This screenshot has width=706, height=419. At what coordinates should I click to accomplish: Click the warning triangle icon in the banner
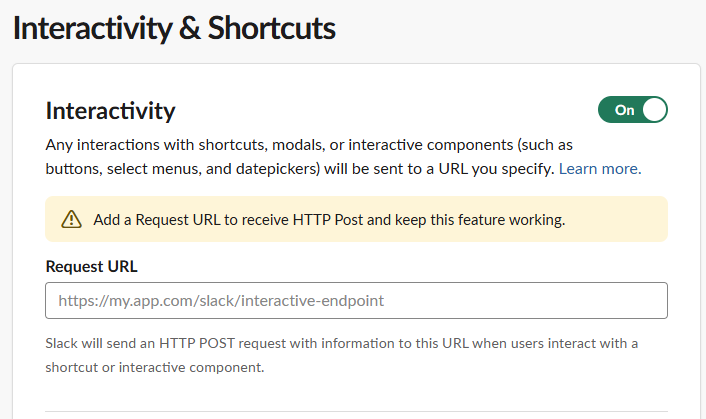[x=71, y=220]
